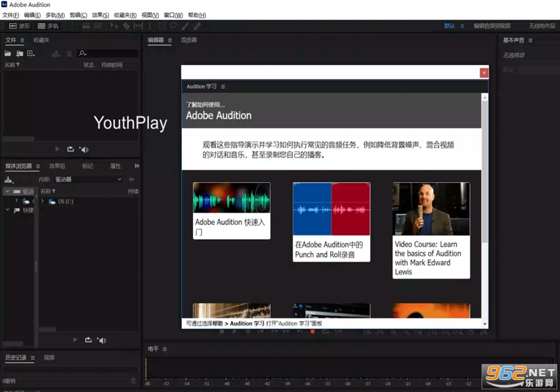Viewport: 560px width, 392px height.
Task: Switch to the 效果组 tab
Action: 57,166
